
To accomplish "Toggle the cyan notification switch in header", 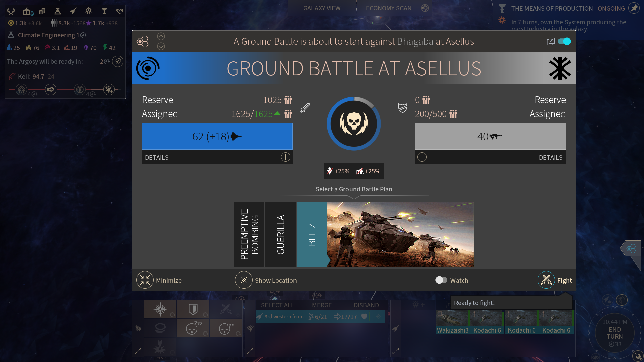I will point(564,41).
